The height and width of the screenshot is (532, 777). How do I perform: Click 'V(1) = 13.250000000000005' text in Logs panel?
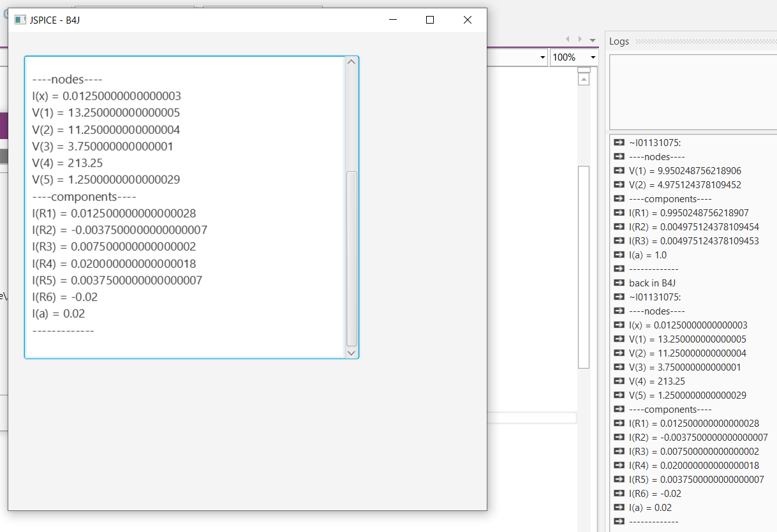coord(688,339)
